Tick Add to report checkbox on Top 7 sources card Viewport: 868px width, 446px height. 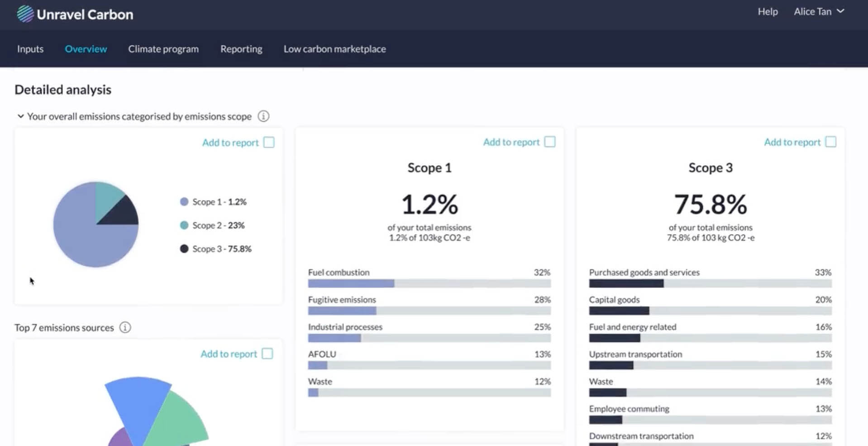[x=267, y=354]
